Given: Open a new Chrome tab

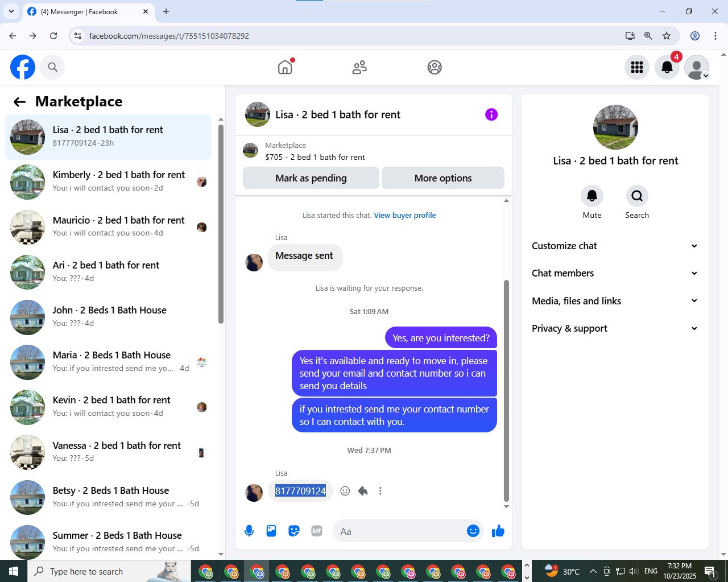Looking at the screenshot, I should [166, 11].
